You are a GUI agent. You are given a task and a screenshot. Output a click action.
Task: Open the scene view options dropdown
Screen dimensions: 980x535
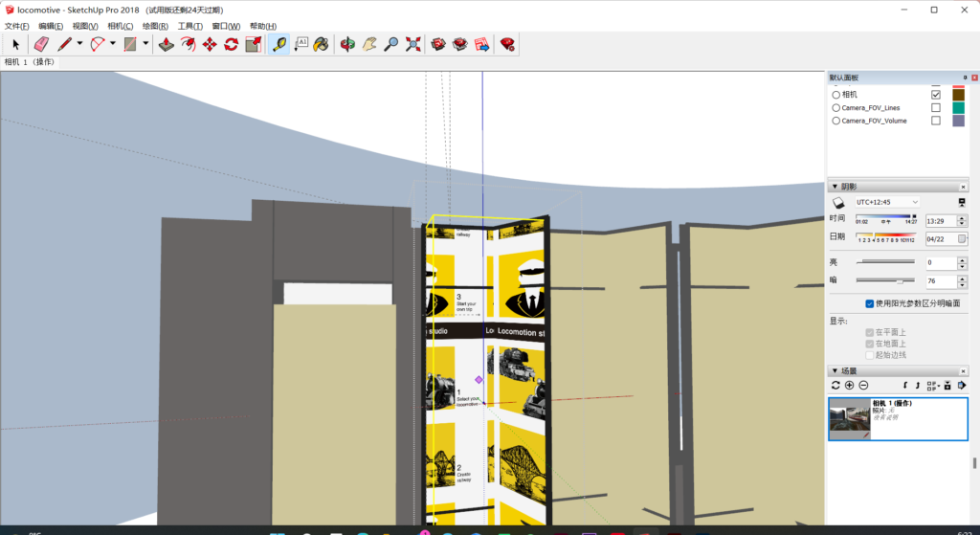pos(932,386)
